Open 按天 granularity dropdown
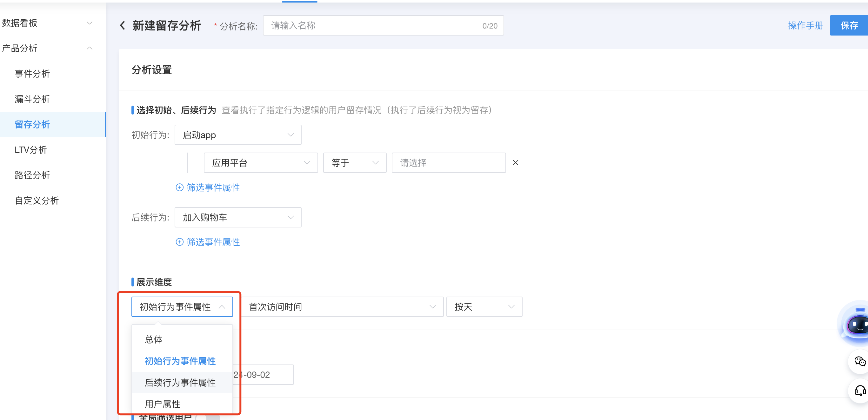This screenshot has width=868, height=420. pyautogui.click(x=484, y=307)
